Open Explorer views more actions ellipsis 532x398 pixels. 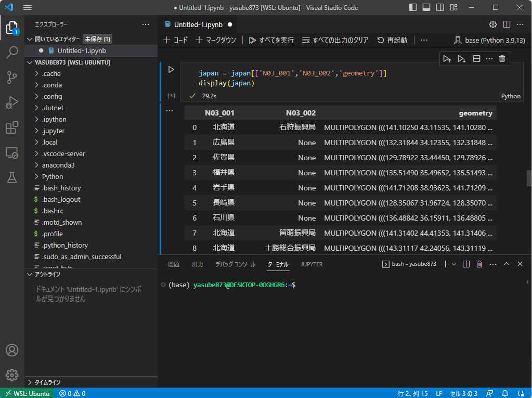pyautogui.click(x=146, y=24)
